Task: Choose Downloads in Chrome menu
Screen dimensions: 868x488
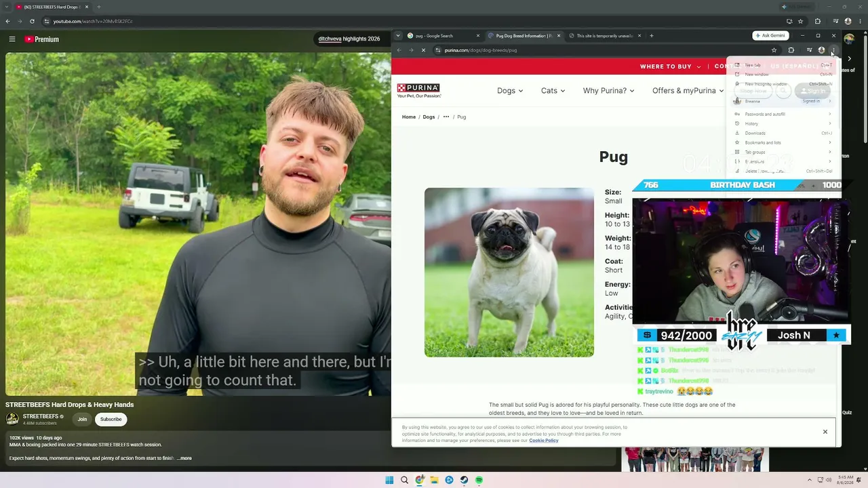Action: 783,133
